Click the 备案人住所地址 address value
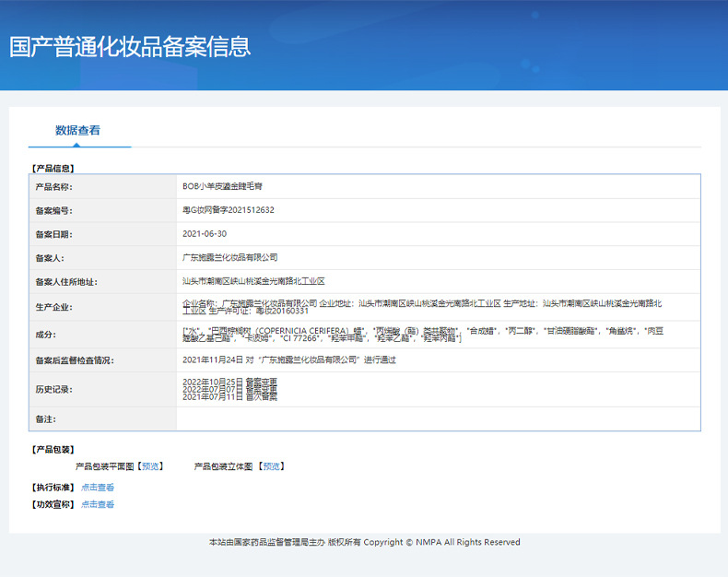The width and height of the screenshot is (728, 577). click(x=253, y=281)
